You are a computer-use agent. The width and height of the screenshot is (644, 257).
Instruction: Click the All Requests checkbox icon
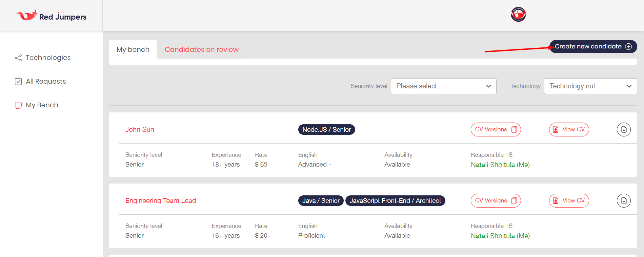[x=18, y=82]
